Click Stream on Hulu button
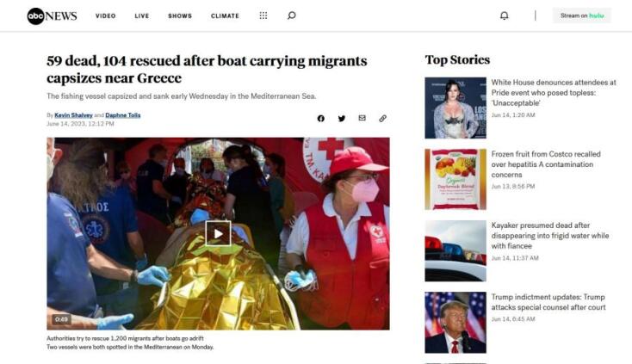This screenshot has width=632, height=364. tap(582, 15)
